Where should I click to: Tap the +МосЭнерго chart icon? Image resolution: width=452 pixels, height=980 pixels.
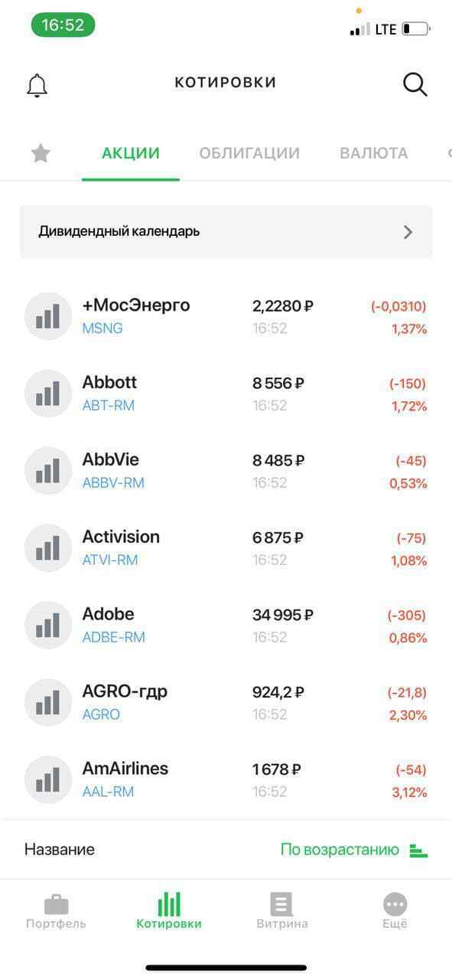tap(48, 316)
